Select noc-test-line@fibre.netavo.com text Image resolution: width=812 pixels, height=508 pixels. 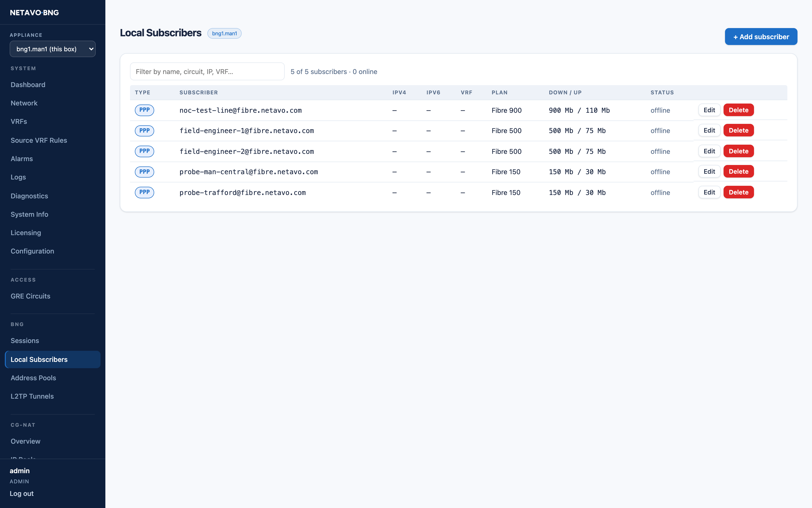tap(241, 111)
